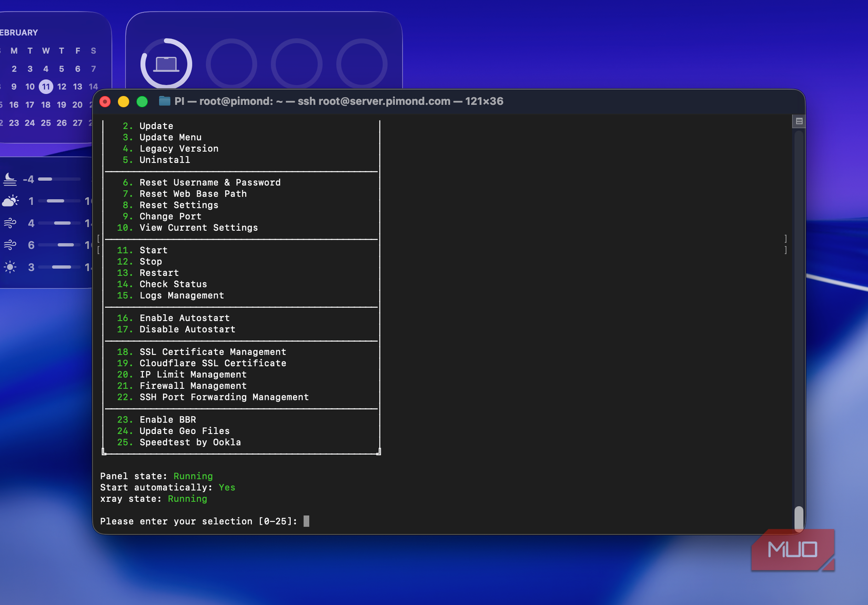
Task: Click the green full screen button
Action: click(142, 101)
